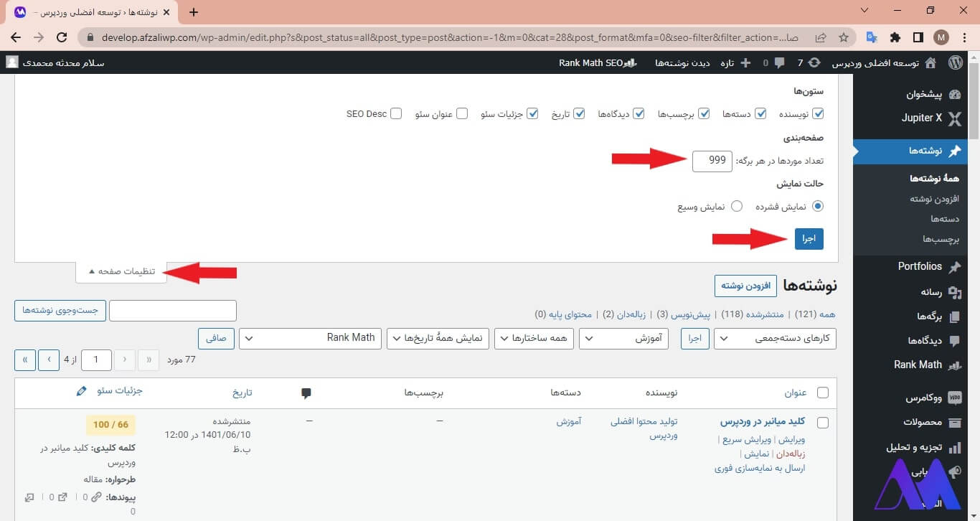The image size is (980, 521).
Task: Uncheck جزئیات سئو column checkbox
Action: 532,113
